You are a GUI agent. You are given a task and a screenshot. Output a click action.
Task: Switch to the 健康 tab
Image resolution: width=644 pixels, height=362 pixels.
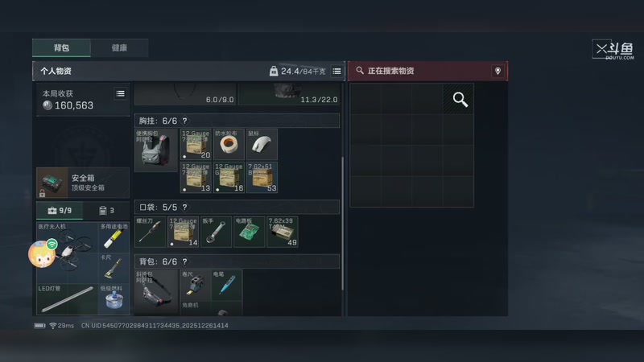[119, 48]
